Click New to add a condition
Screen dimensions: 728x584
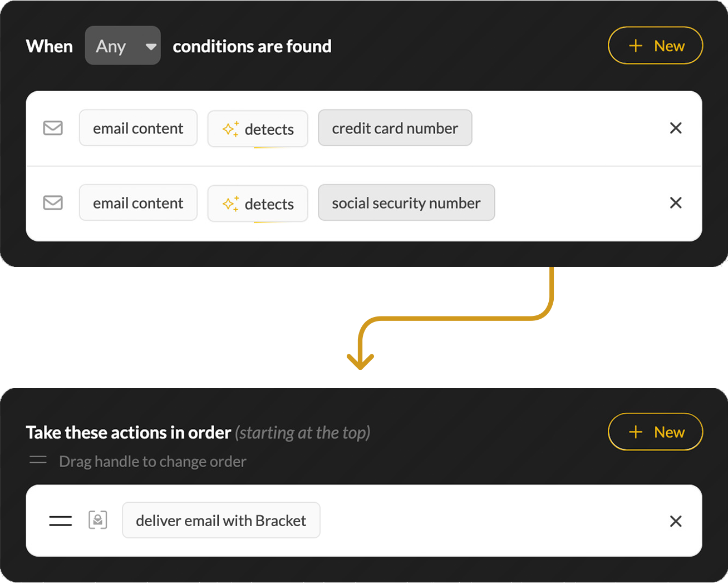pos(655,46)
